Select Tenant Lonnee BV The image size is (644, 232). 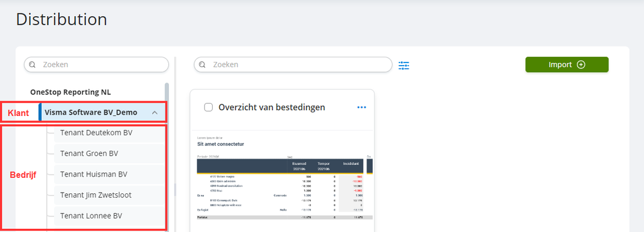(108, 216)
